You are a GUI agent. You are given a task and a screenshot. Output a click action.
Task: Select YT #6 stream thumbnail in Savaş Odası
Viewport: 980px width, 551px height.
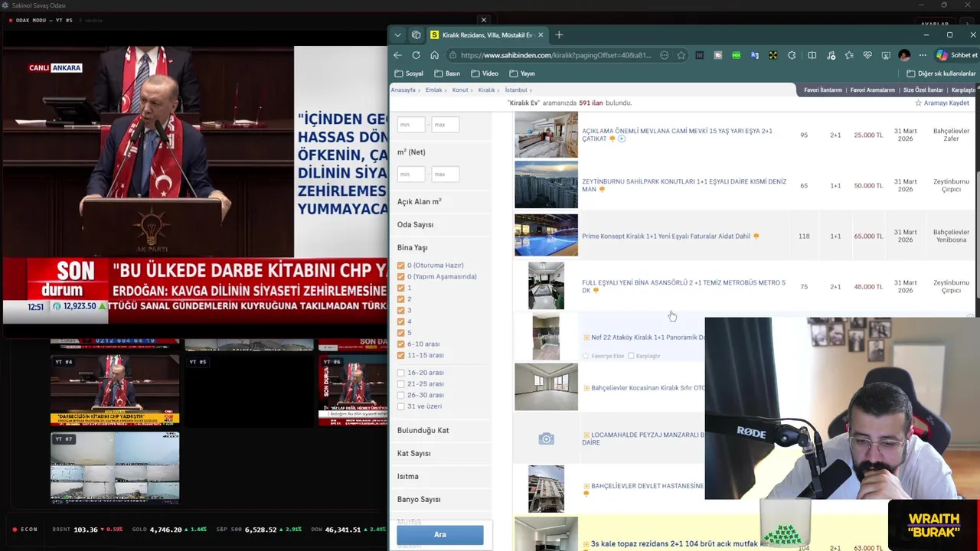(353, 391)
